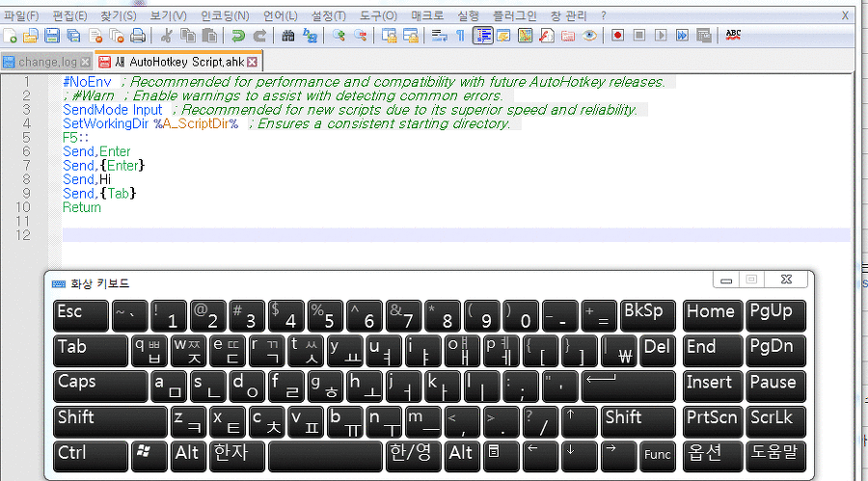Toggle word wrap toolbar button
Screen dimensions: 868x481
pyautogui.click(x=440, y=36)
